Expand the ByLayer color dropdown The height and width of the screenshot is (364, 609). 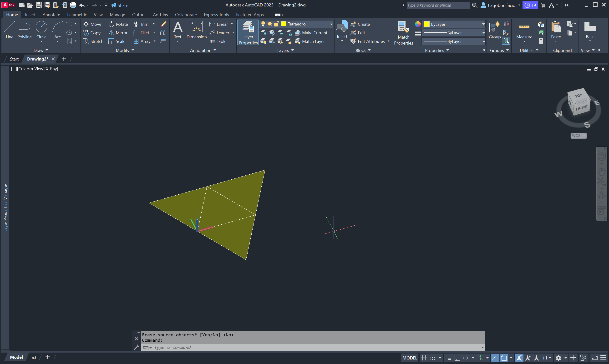[x=483, y=24]
